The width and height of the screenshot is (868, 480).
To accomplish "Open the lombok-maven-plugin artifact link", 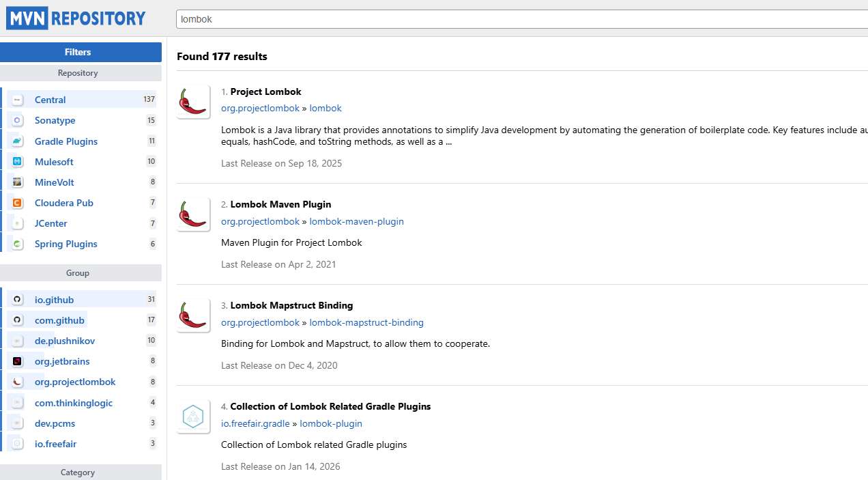I will (356, 221).
